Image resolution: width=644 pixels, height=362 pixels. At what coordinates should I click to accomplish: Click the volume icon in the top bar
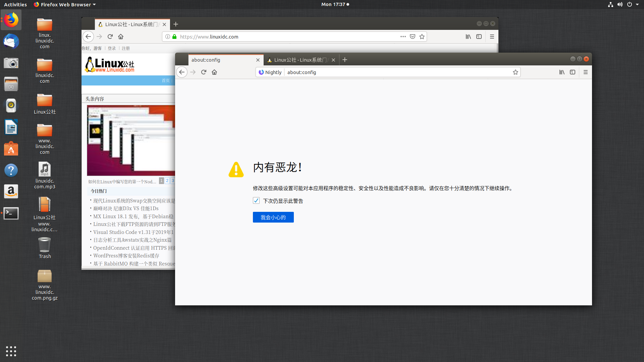pyautogui.click(x=620, y=4)
